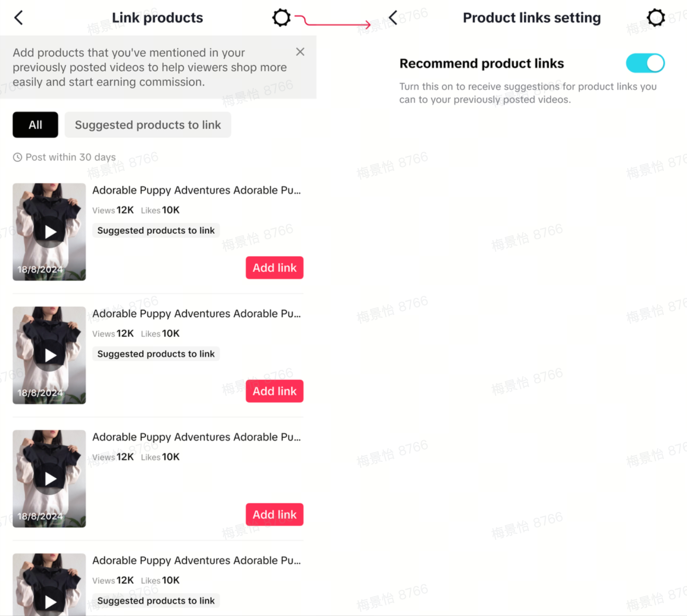
Task: Open the first Adorable Puppy Adventures video title
Action: pos(197,190)
